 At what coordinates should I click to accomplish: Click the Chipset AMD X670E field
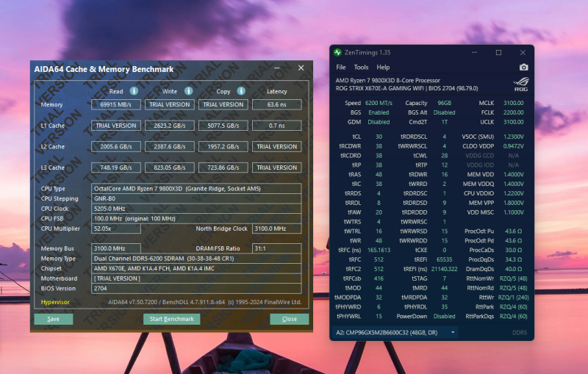pyautogui.click(x=196, y=269)
